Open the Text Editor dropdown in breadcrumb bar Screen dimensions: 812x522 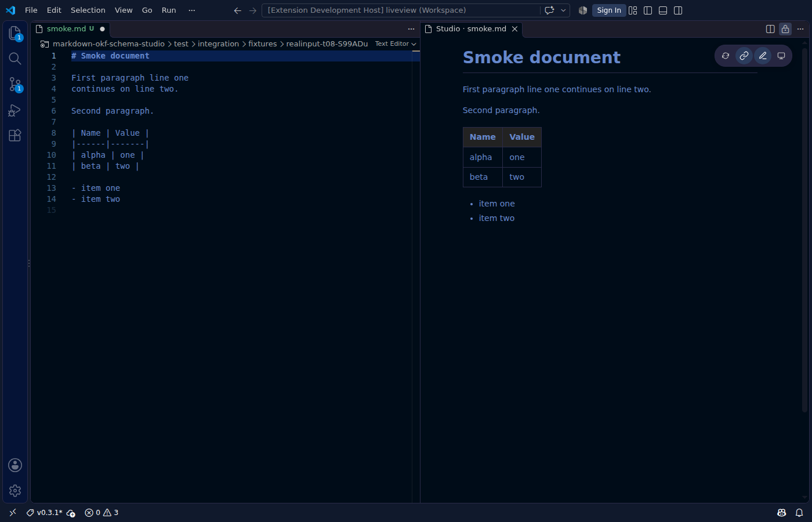click(396, 44)
